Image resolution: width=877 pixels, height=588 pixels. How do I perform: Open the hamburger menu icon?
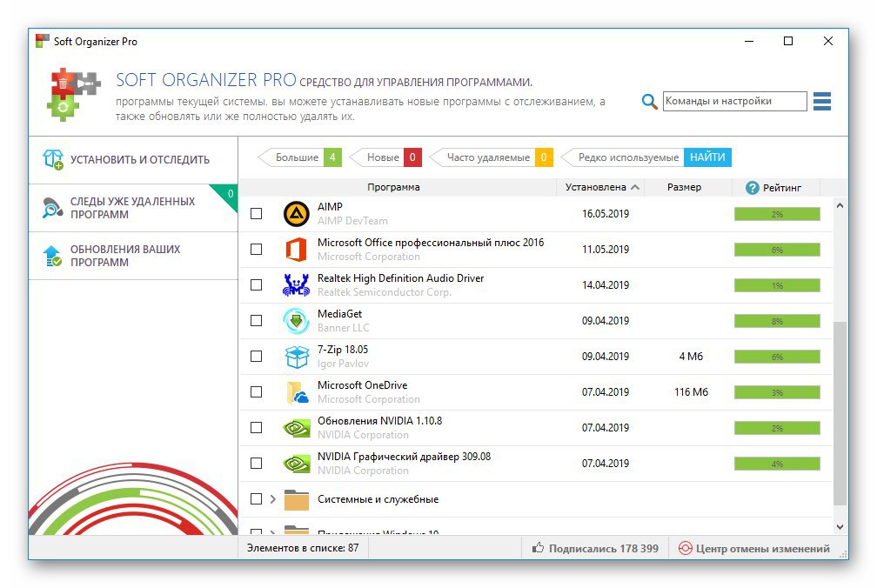(821, 101)
